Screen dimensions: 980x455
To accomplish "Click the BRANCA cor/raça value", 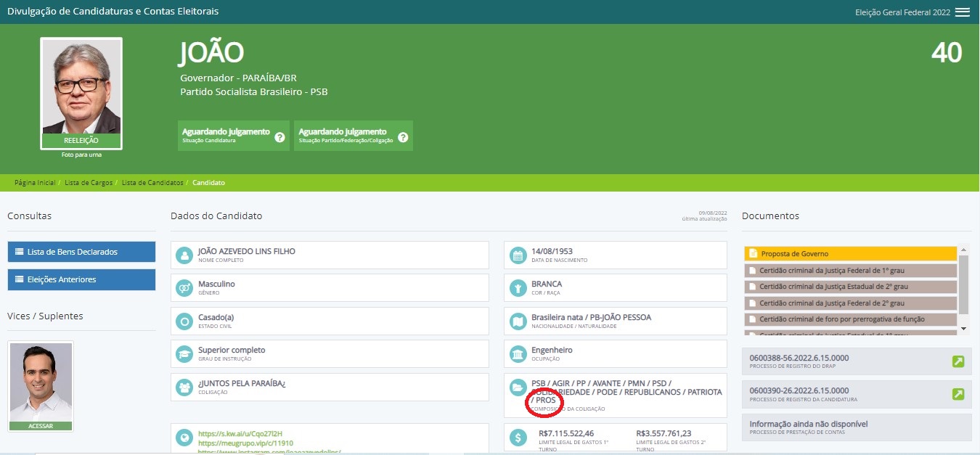I will [547, 284].
